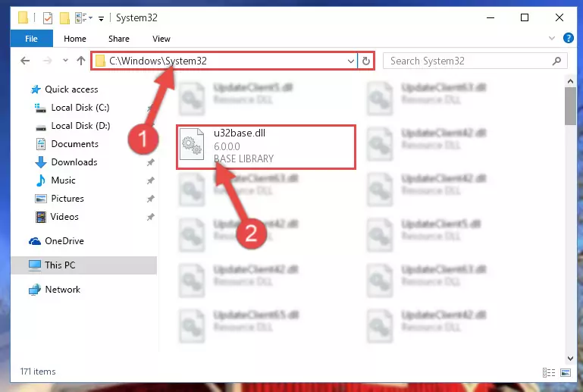
Task: Click the u32base.dll gear file icon
Action: 192,144
